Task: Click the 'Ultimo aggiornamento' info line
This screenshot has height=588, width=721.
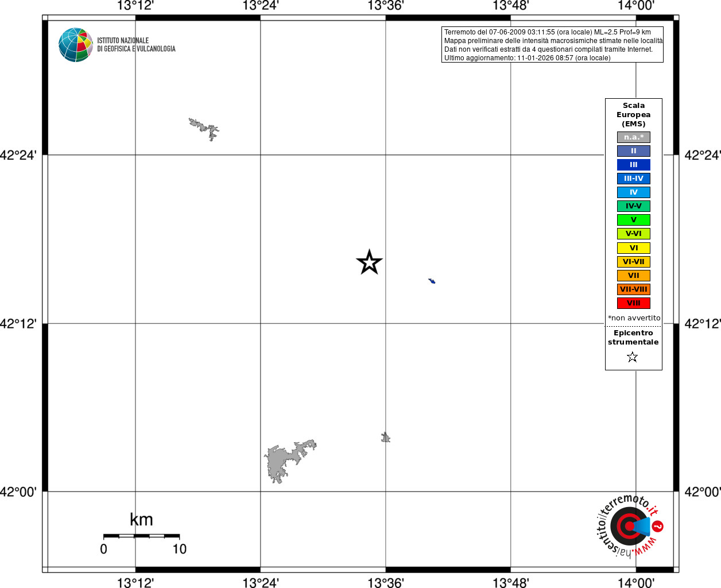Action: tap(528, 58)
